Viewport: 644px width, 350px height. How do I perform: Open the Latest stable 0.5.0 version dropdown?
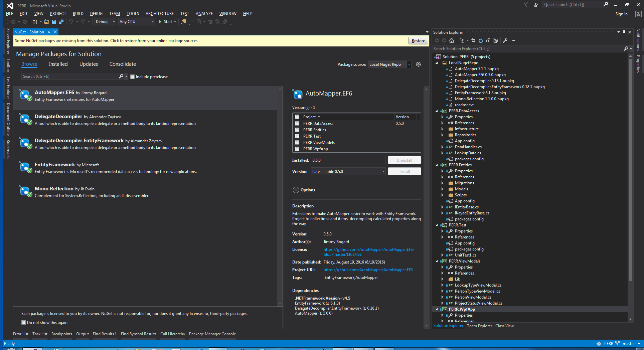[x=348, y=172]
